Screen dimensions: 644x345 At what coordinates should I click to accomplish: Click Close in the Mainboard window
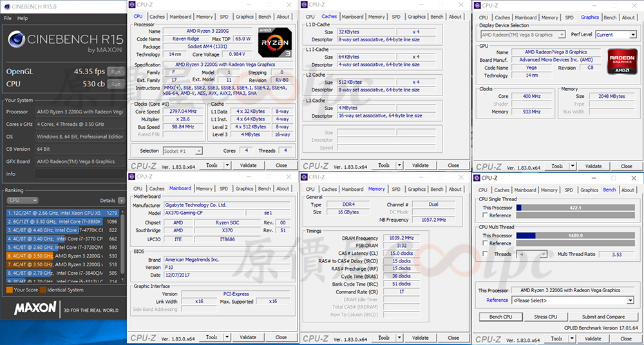(x=281, y=337)
